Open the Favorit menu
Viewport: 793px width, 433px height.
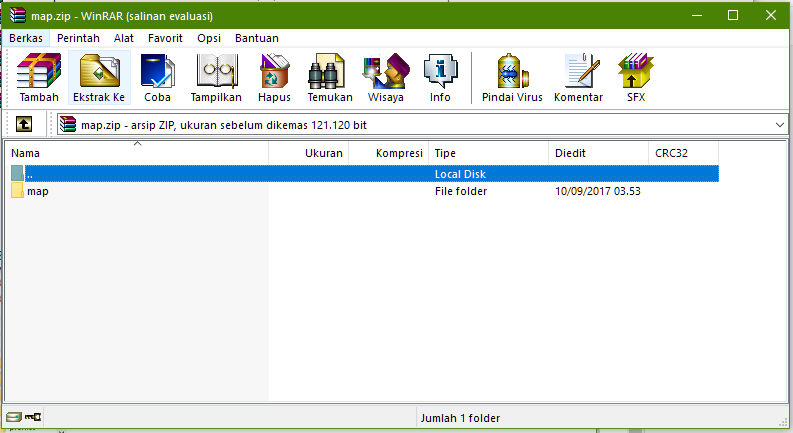pyautogui.click(x=165, y=38)
